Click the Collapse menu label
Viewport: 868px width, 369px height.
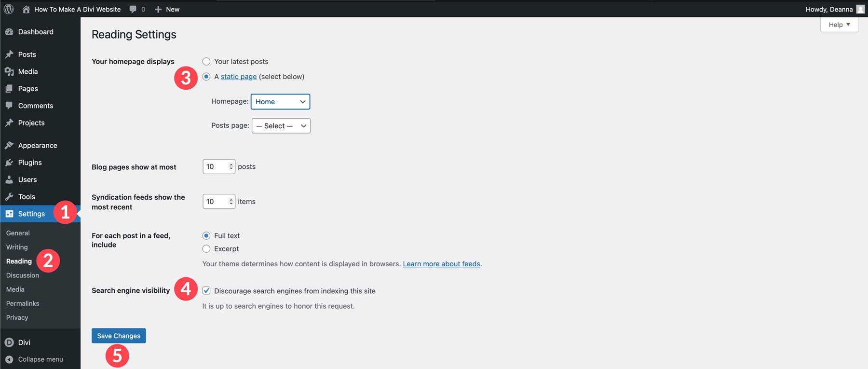pos(41,359)
